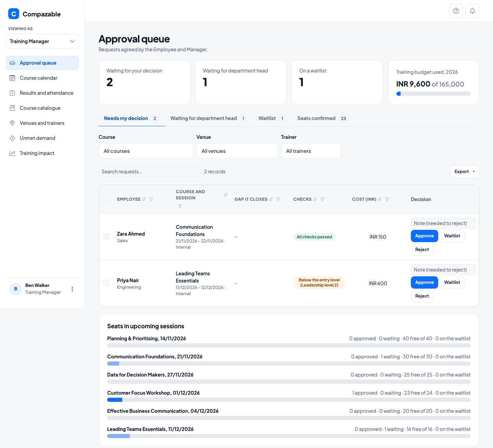Reject Zara Ahmed's request
Image resolution: width=493 pixels, height=448 pixels.
(422, 250)
